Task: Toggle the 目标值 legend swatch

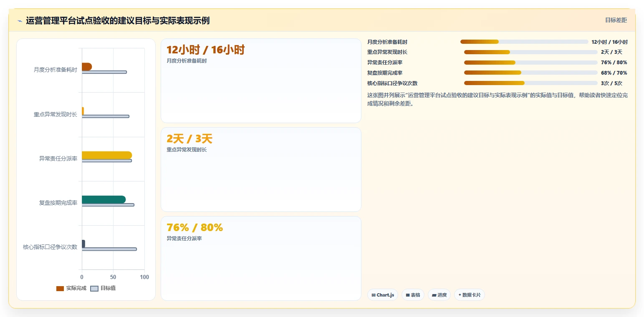Action: 94,288
